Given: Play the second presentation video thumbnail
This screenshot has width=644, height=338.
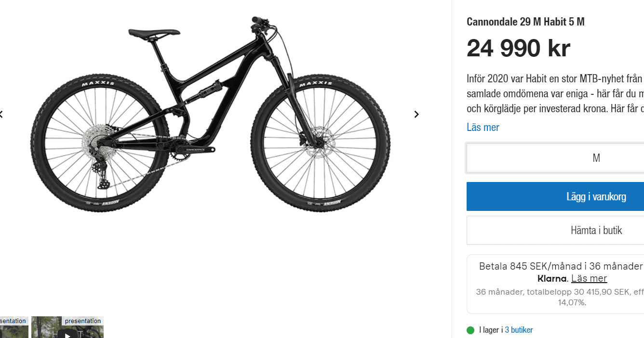Looking at the screenshot, I should tap(67, 332).
